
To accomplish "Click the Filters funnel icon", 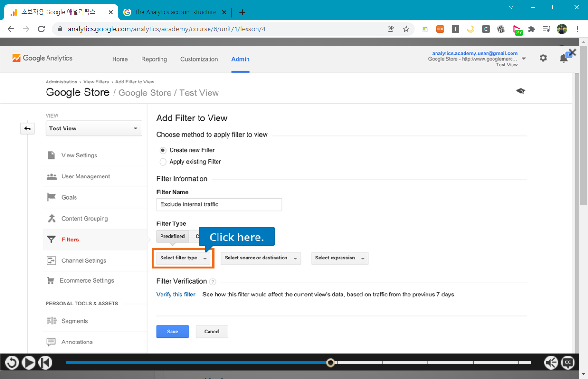I will click(51, 240).
